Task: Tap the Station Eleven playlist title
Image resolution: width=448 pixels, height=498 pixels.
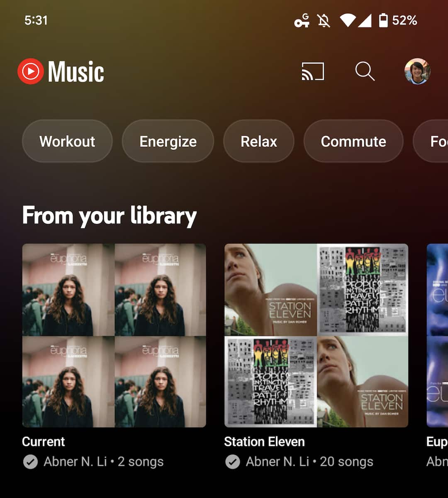Action: [x=264, y=442]
